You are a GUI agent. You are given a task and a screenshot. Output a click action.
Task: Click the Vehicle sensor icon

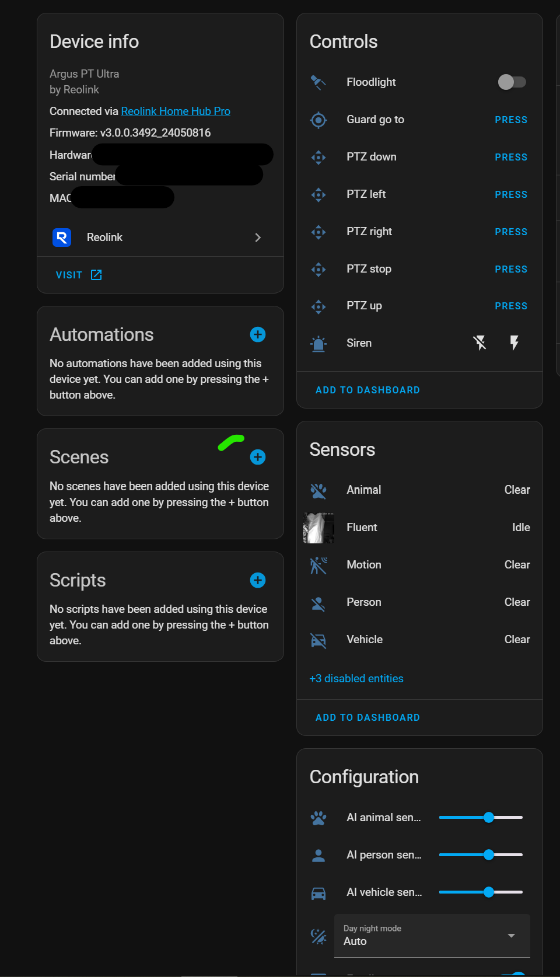318,640
